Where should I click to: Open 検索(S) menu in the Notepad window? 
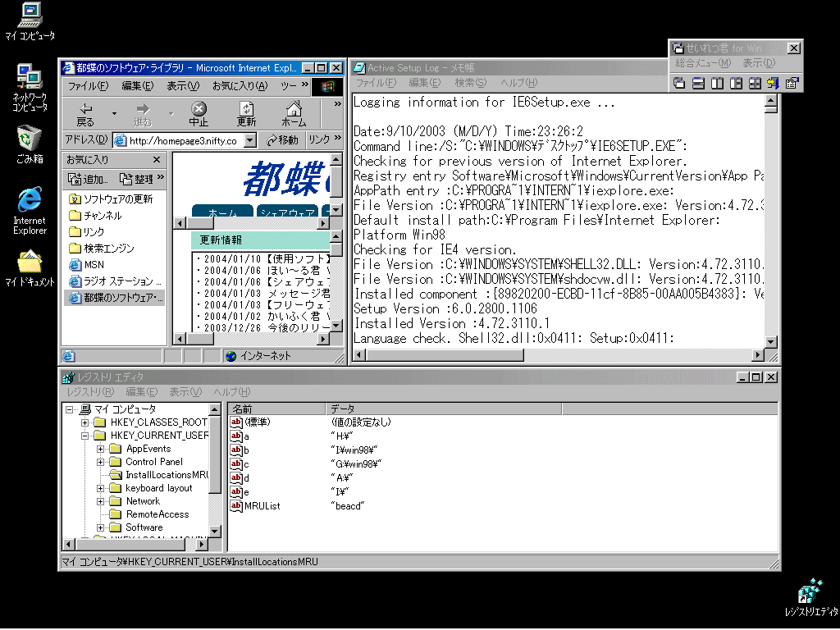[x=470, y=83]
